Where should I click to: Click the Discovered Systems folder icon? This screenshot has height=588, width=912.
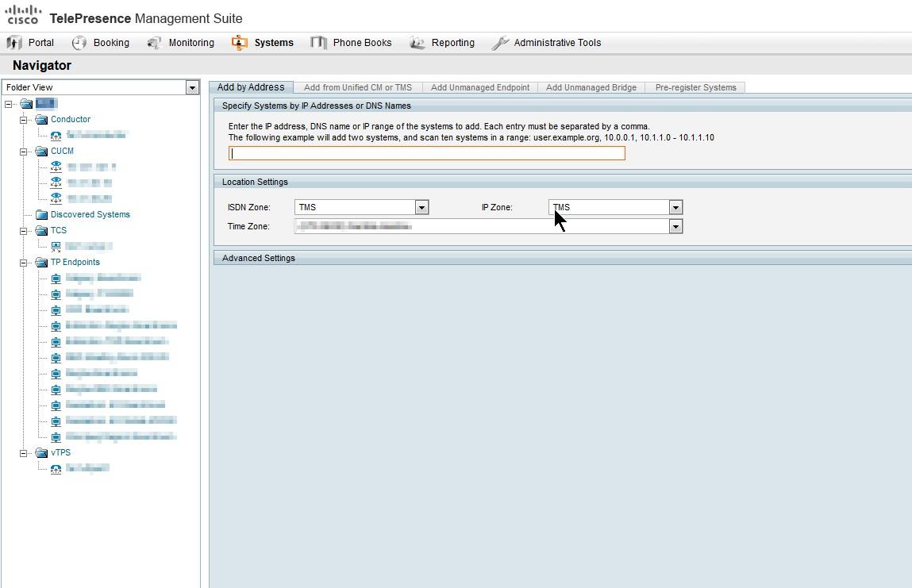41,214
